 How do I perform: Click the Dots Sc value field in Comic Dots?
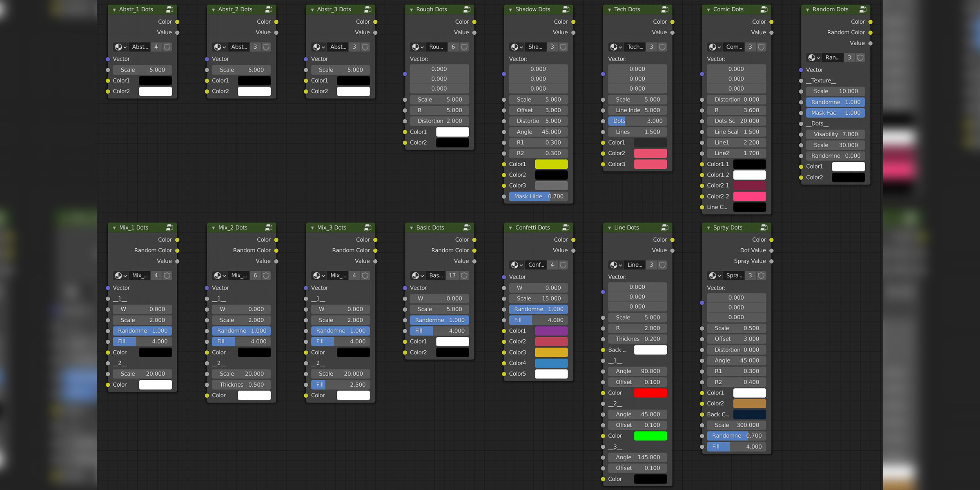coord(736,121)
